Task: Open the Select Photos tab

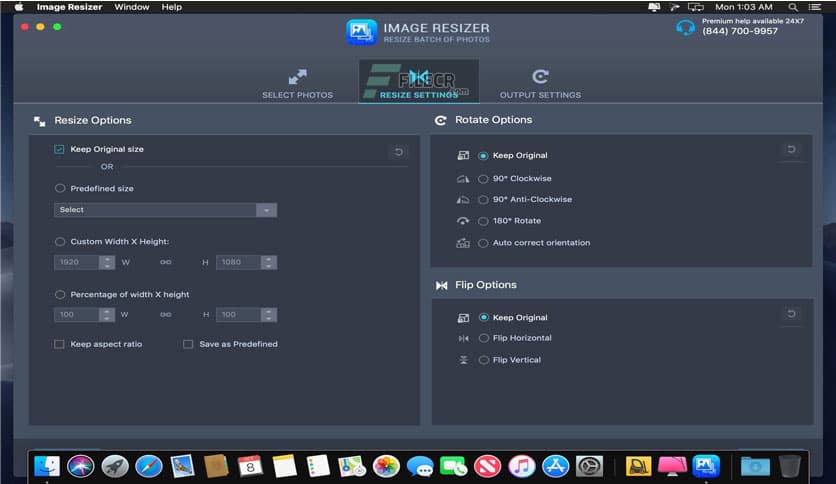Action: [297, 84]
